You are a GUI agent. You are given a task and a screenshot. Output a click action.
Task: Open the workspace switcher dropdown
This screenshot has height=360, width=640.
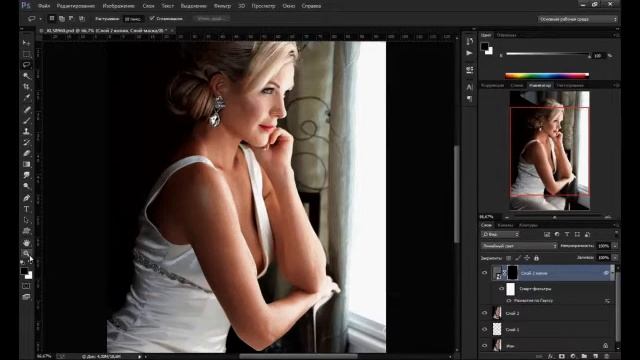578,19
